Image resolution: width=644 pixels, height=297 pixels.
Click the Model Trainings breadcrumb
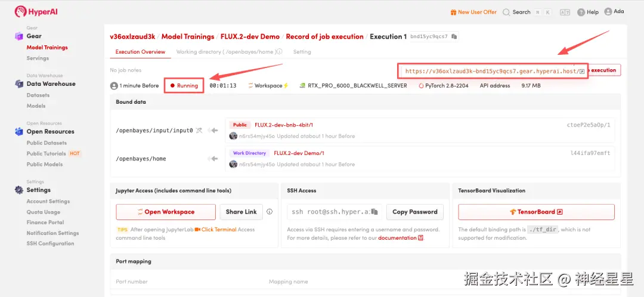(x=188, y=36)
